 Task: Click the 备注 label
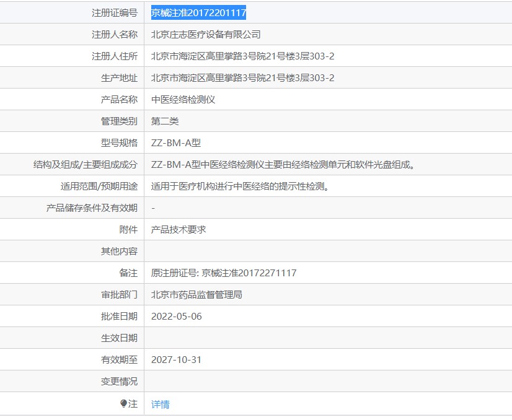128,273
